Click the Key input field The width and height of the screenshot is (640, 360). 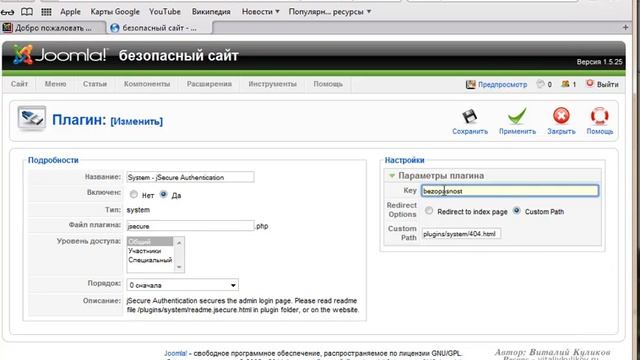(510, 191)
